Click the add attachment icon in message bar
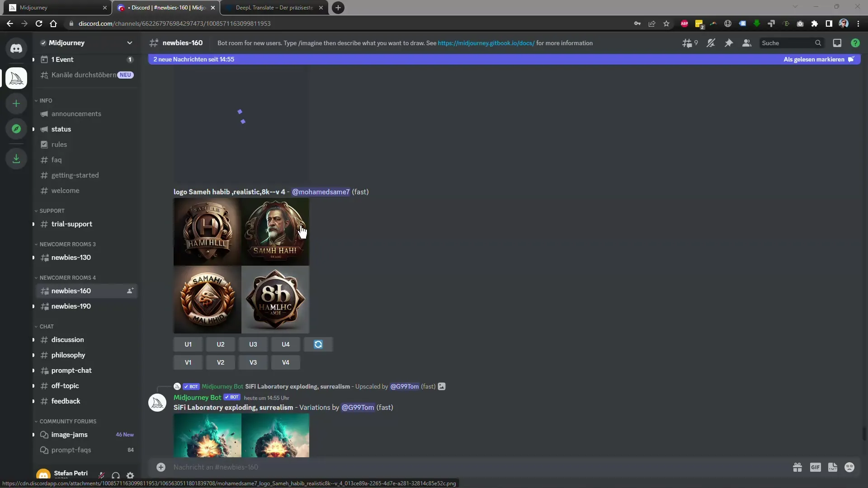The width and height of the screenshot is (868, 488). pyautogui.click(x=160, y=467)
